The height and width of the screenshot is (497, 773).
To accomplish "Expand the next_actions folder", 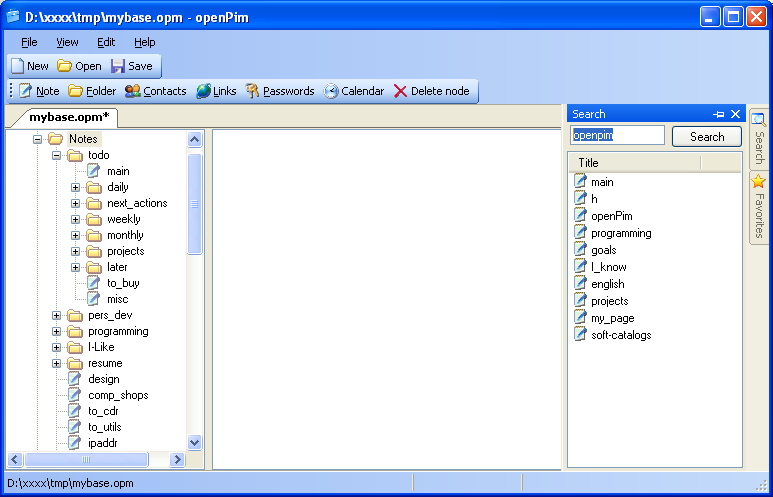I will tap(75, 203).
